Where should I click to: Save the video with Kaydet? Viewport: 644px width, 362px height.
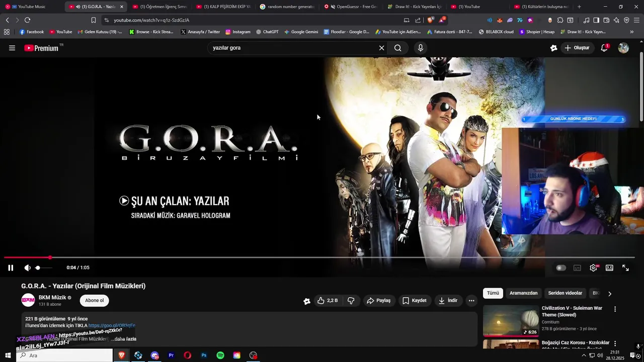tap(414, 301)
